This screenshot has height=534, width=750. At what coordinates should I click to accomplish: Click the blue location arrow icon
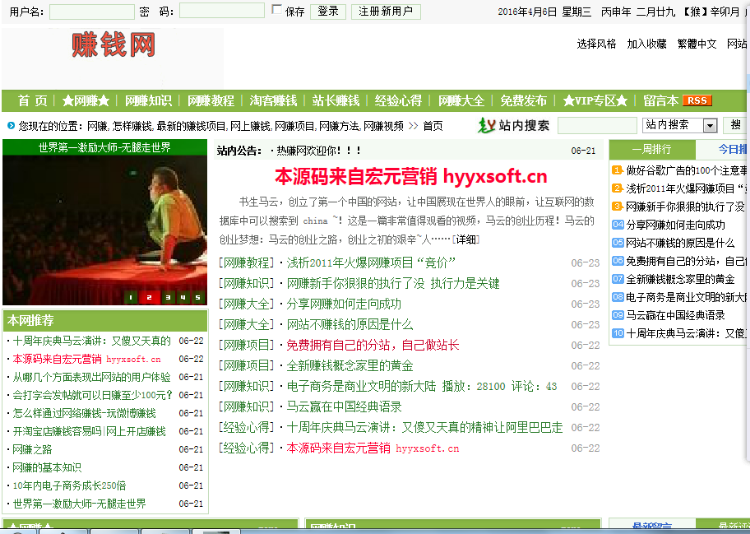pos(11,126)
